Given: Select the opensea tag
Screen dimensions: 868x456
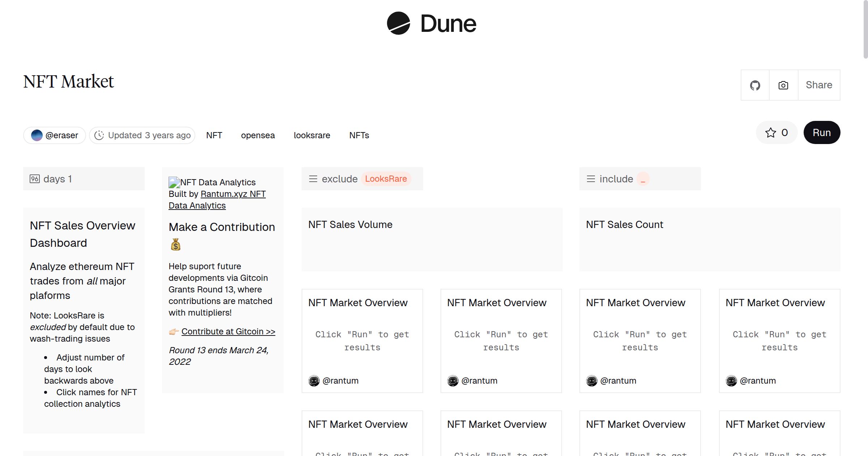Looking at the screenshot, I should tap(258, 135).
